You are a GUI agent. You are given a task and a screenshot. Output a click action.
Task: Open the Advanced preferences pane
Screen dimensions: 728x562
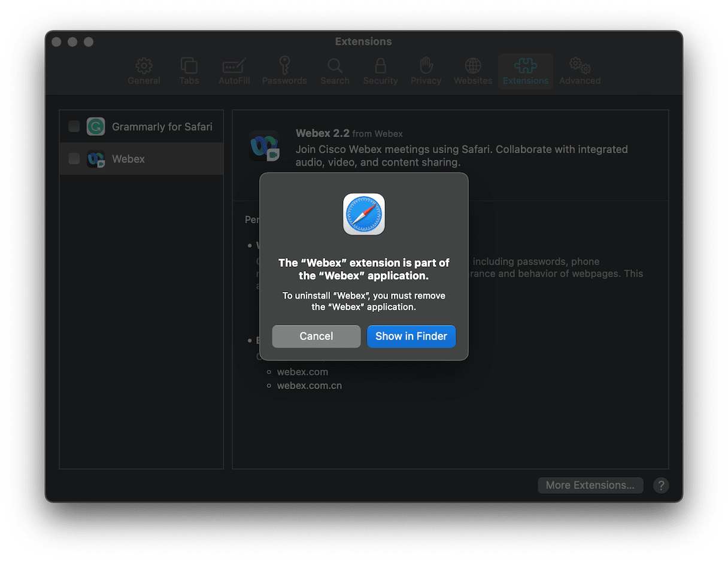pyautogui.click(x=580, y=71)
